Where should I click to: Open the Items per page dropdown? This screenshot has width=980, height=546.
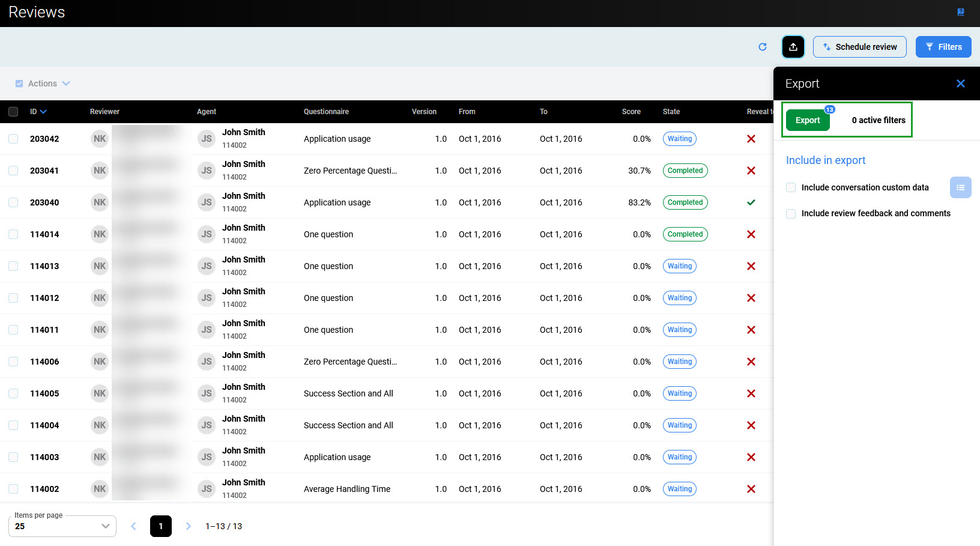tap(62, 526)
